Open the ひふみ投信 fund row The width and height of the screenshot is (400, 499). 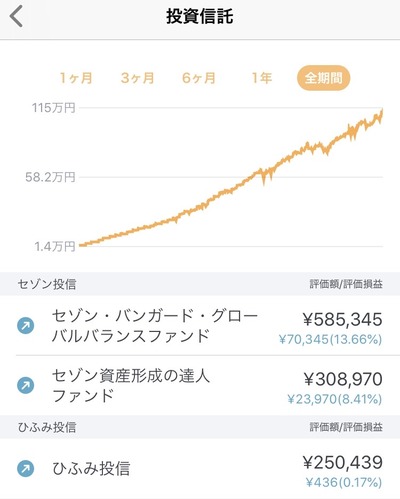(x=200, y=468)
